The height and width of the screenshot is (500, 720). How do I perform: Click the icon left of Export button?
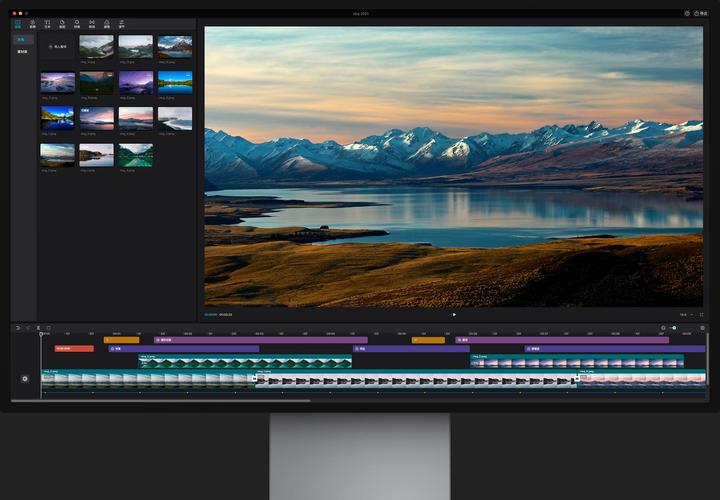pyautogui.click(x=687, y=13)
